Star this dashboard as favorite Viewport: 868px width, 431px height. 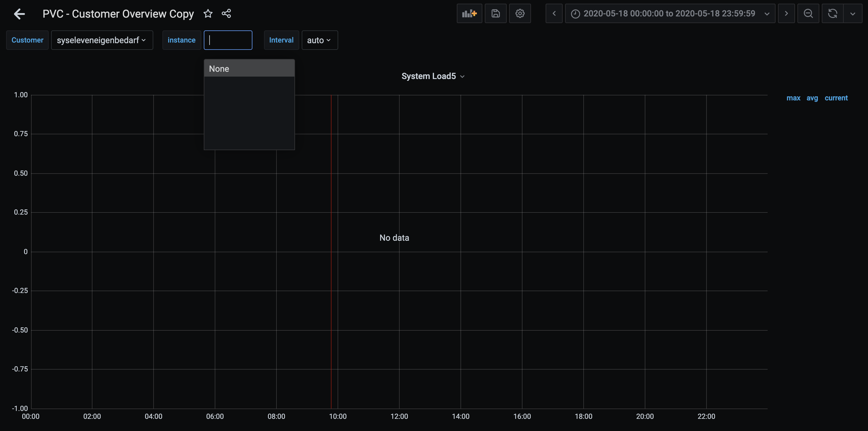208,14
